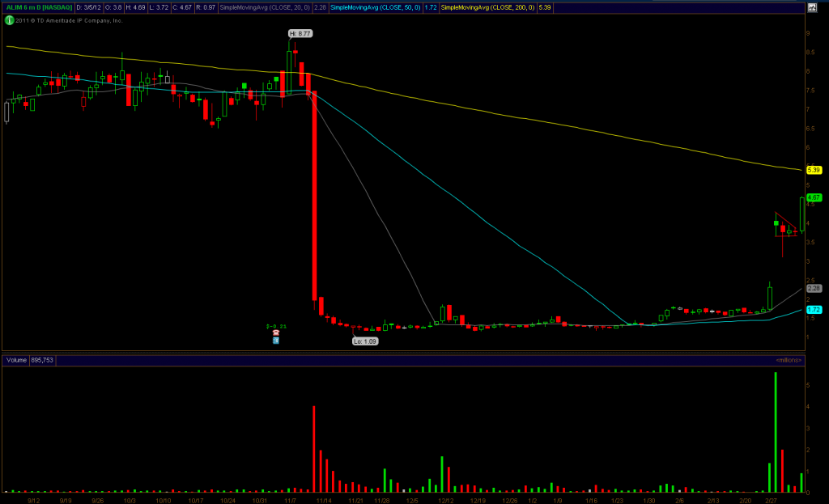Click the R: 0.97 range value
The image size is (829, 504).
(206, 7)
